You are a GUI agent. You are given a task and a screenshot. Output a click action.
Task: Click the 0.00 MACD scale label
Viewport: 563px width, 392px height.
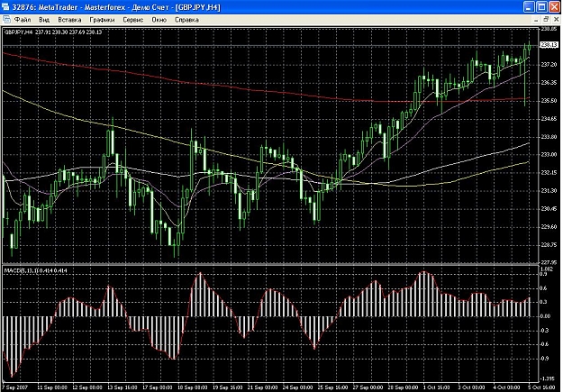coord(546,316)
